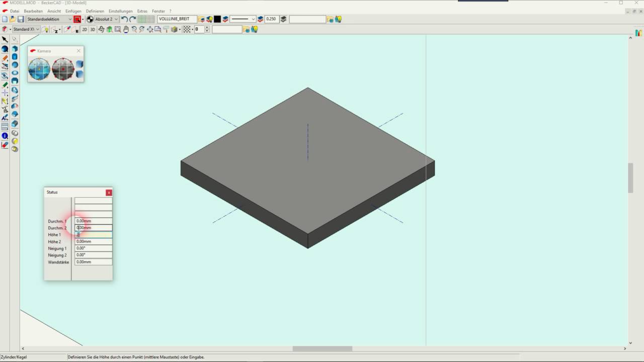Open the Absolut 2 coordinate dropdown
The height and width of the screenshot is (362, 644).
click(107, 19)
